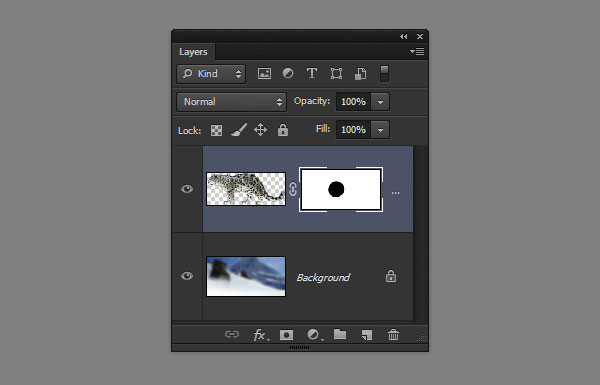
Task: Lock layer position
Action: (260, 130)
